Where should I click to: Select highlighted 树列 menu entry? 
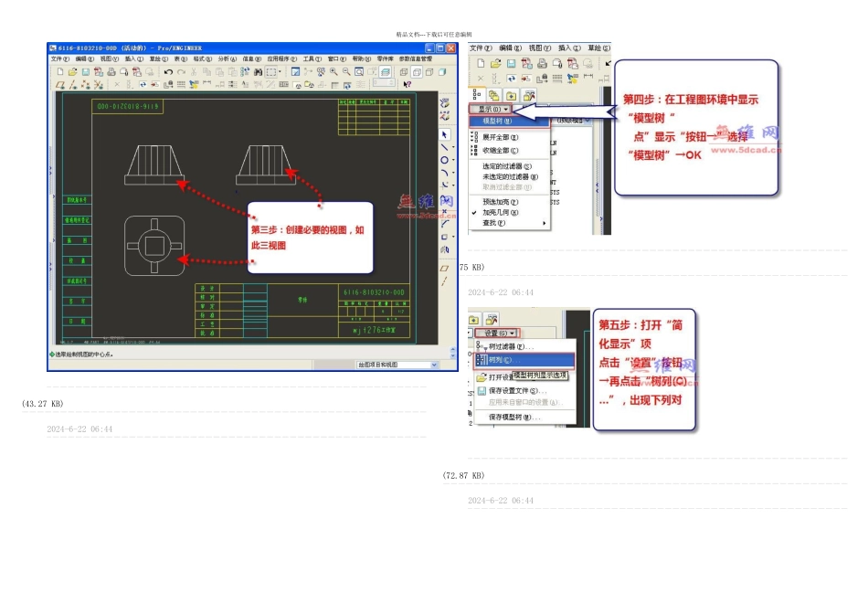click(524, 360)
